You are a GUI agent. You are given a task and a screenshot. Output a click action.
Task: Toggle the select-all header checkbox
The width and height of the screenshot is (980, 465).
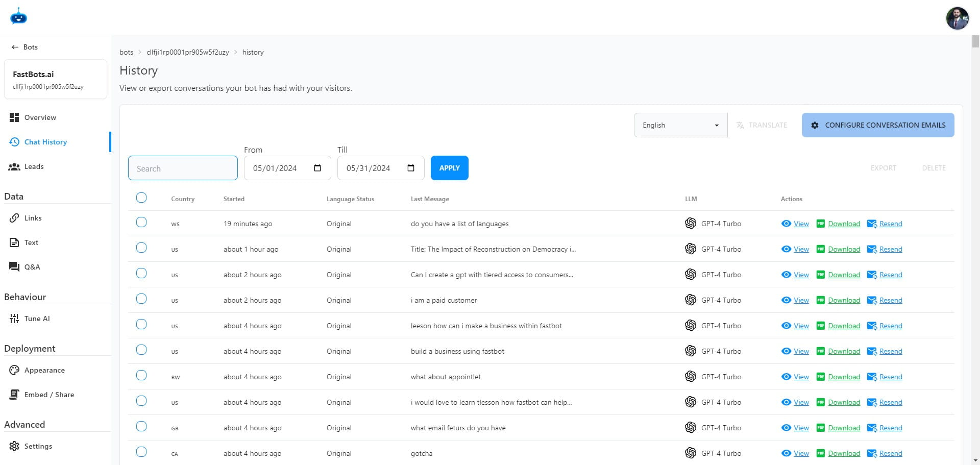pos(141,198)
